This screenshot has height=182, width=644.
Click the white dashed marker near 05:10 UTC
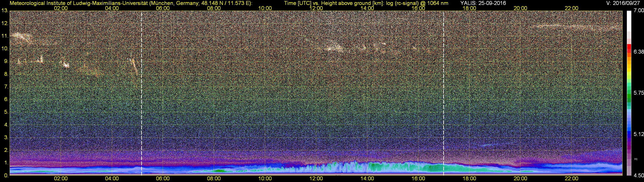141,93
